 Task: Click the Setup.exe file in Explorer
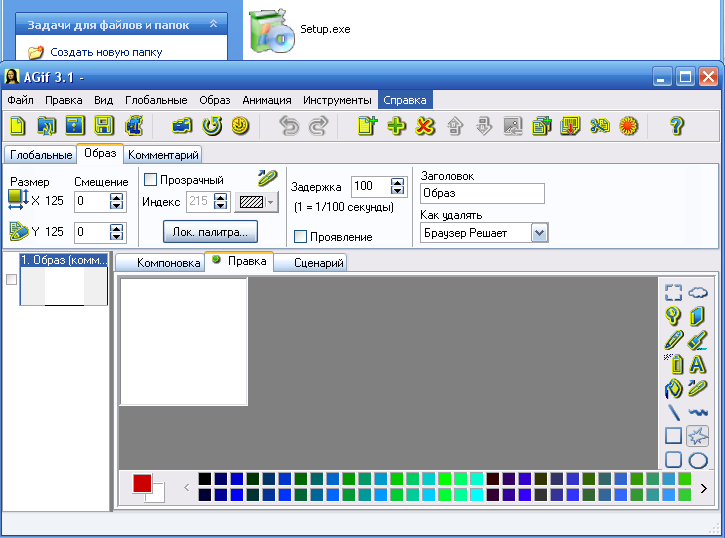point(300,30)
